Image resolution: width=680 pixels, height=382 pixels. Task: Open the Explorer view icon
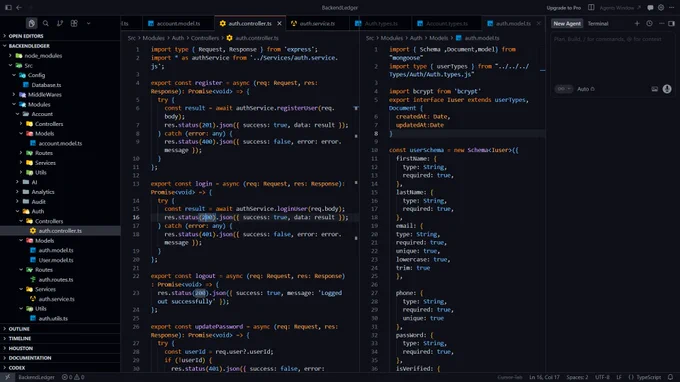[31, 23]
